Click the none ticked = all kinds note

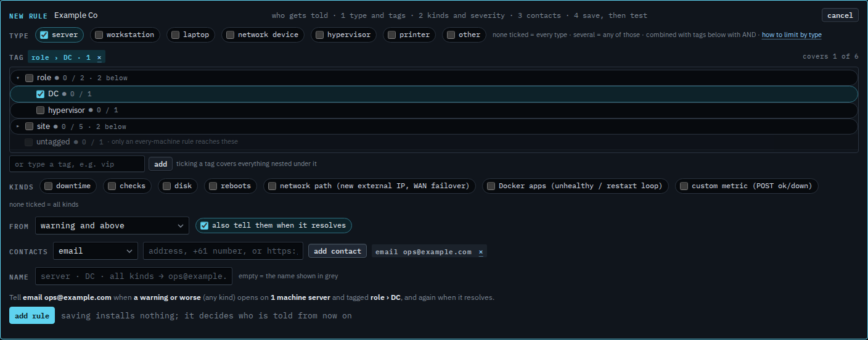[x=44, y=204]
